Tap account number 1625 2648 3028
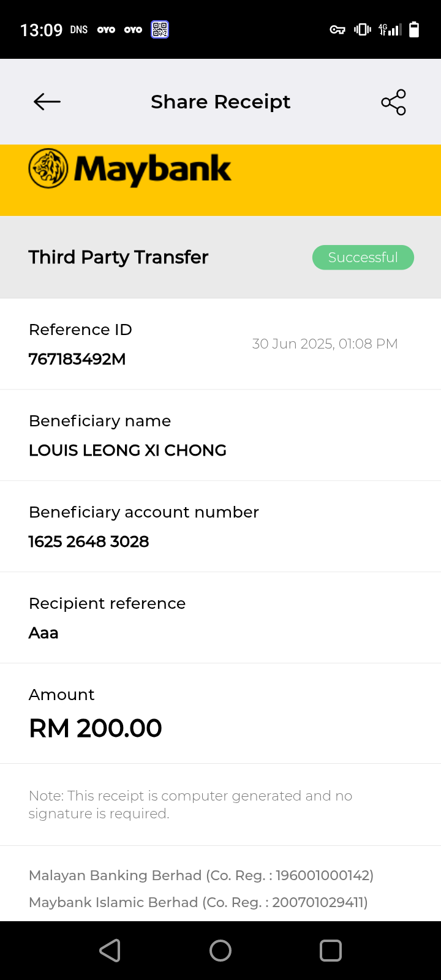441x980 pixels. click(89, 541)
